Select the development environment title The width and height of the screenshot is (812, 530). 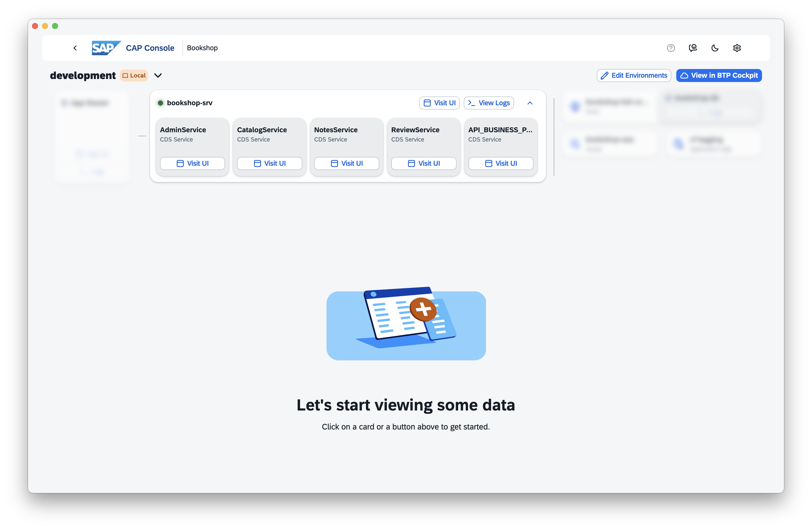click(x=83, y=75)
